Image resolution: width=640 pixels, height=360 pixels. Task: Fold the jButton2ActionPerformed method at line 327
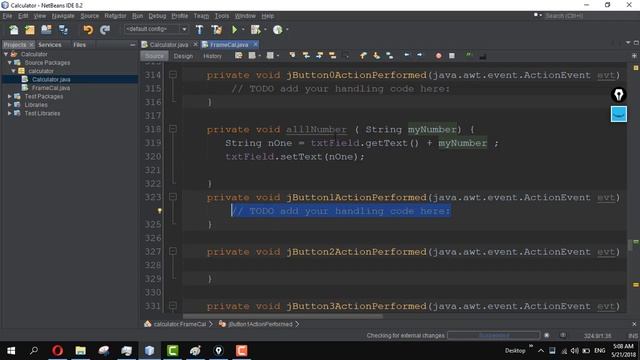pos(173,251)
